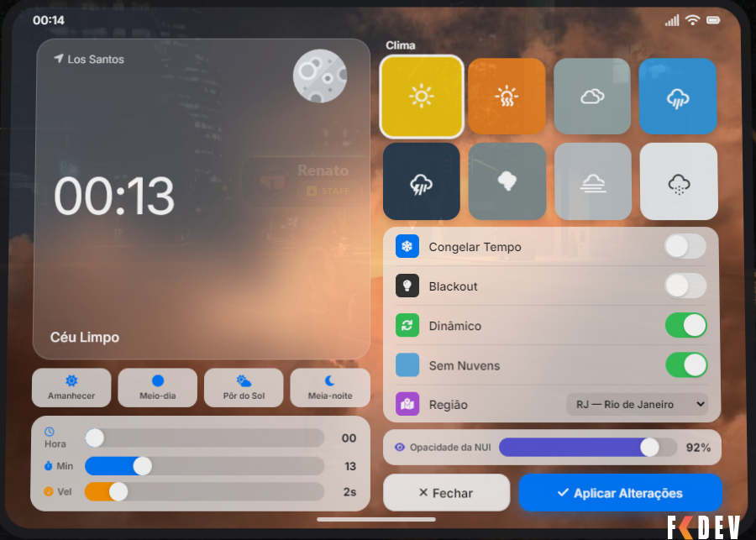The height and width of the screenshot is (540, 756).
Task: Click the Aplicar Alterações button
Action: pos(620,493)
